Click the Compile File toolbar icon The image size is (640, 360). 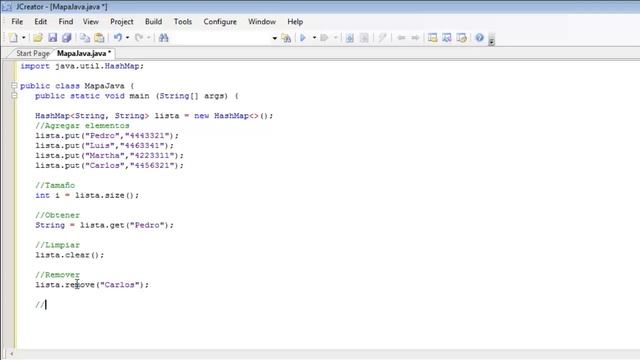click(x=350, y=38)
